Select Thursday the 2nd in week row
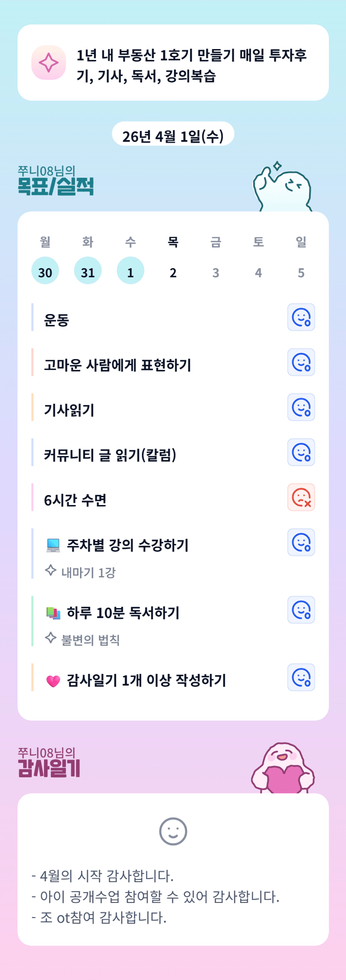346x980 pixels. point(173,272)
